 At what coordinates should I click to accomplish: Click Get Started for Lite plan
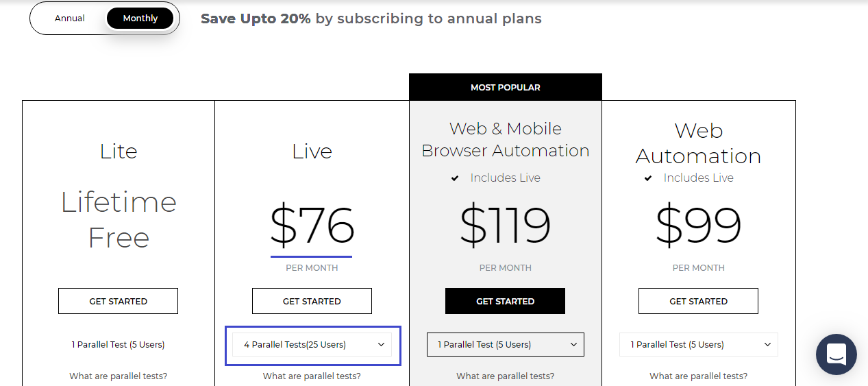point(118,301)
